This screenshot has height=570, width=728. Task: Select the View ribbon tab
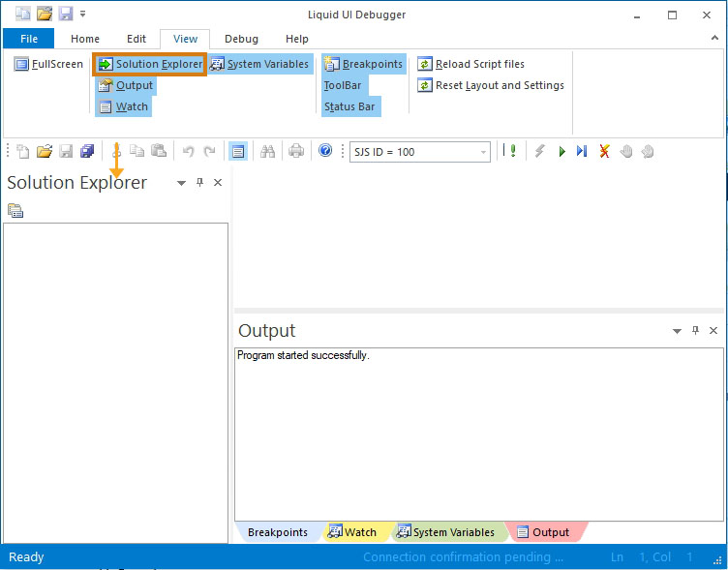click(185, 39)
